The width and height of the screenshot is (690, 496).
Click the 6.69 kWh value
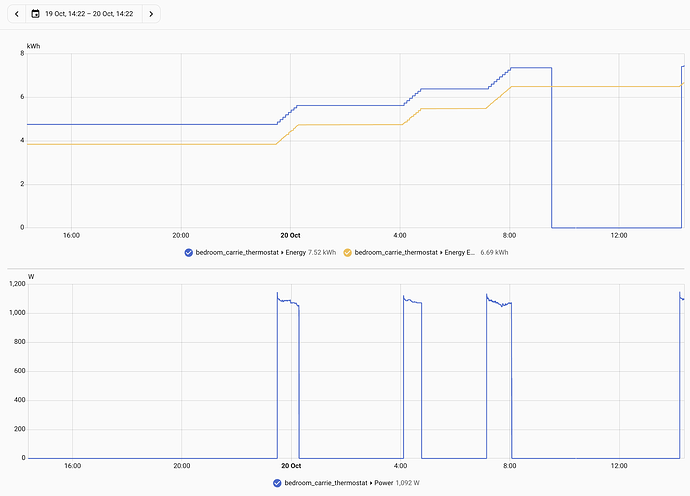(494, 253)
